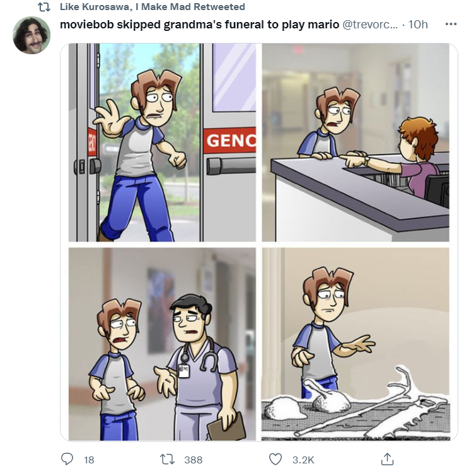Screen dimensions: 464x476
Task: View the bottom-right skeleton remains panel
Action: point(356,344)
